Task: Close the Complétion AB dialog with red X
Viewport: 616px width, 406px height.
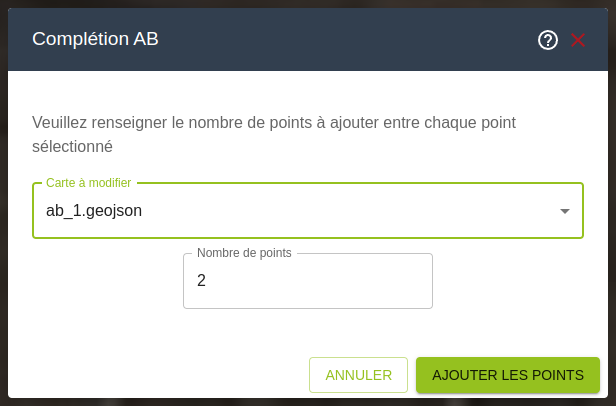Action: coord(577,40)
